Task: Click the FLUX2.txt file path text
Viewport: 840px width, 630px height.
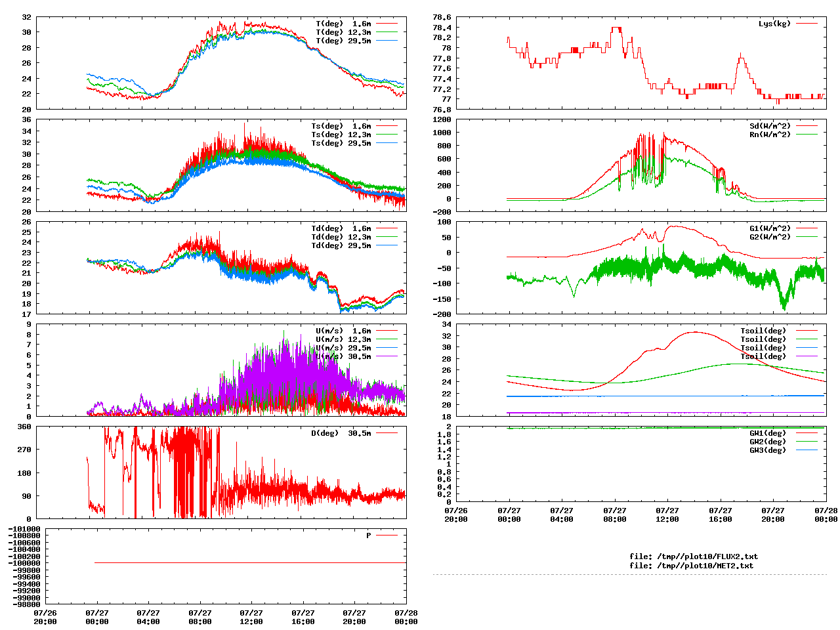Action: click(x=693, y=556)
